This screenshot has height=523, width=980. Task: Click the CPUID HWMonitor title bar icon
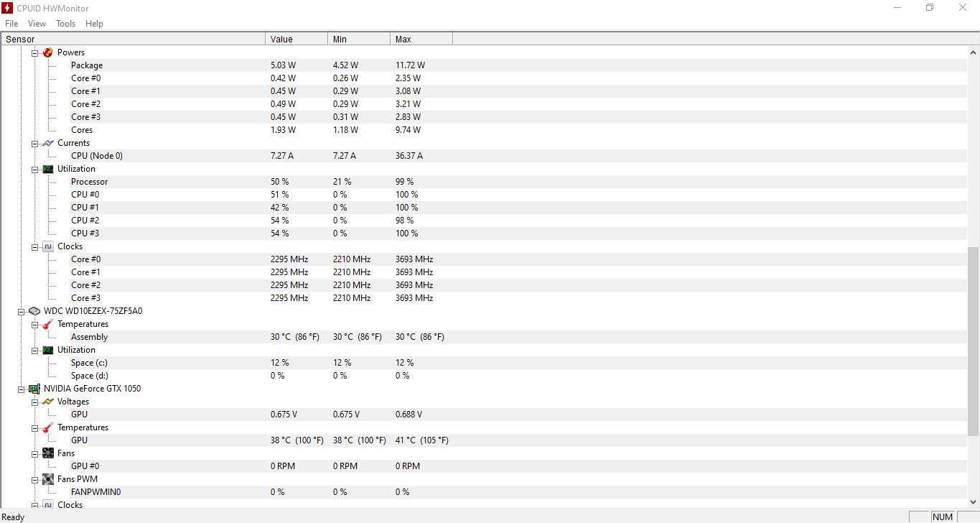click(7, 7)
